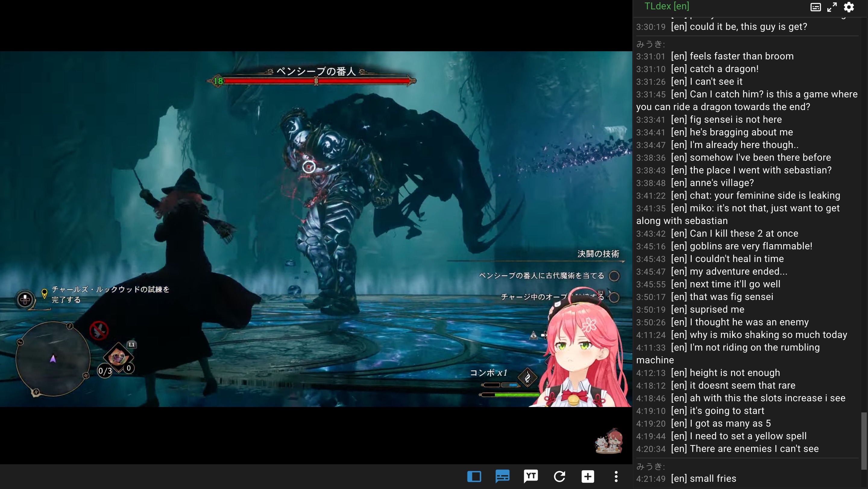The height and width of the screenshot is (489, 868).
Task: Click the ancient magic meter bar
Action: 500,385
